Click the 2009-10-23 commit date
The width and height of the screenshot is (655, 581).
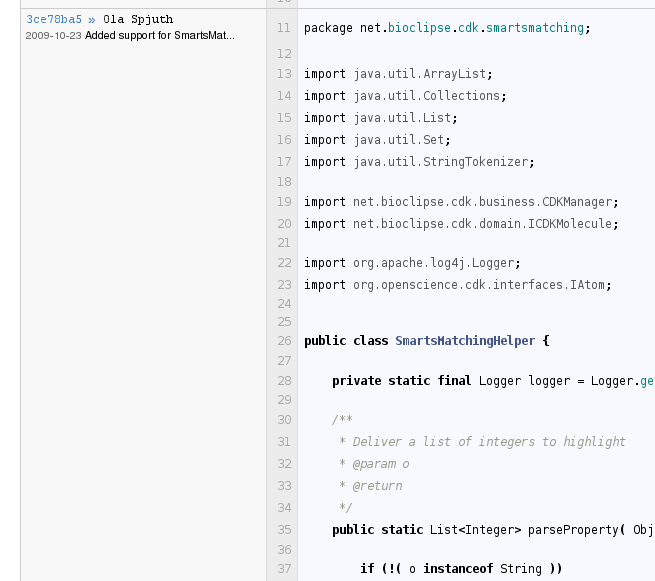click(x=53, y=36)
